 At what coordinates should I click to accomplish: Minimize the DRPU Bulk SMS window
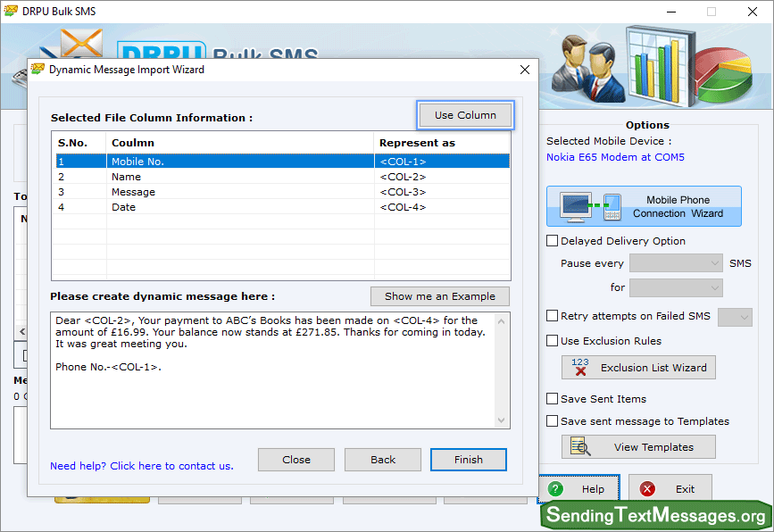(x=671, y=12)
